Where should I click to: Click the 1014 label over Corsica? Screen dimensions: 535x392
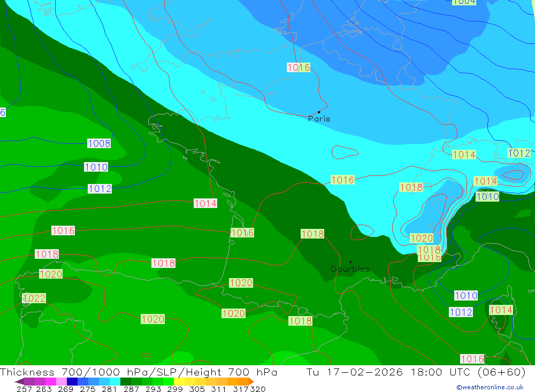coord(501,310)
